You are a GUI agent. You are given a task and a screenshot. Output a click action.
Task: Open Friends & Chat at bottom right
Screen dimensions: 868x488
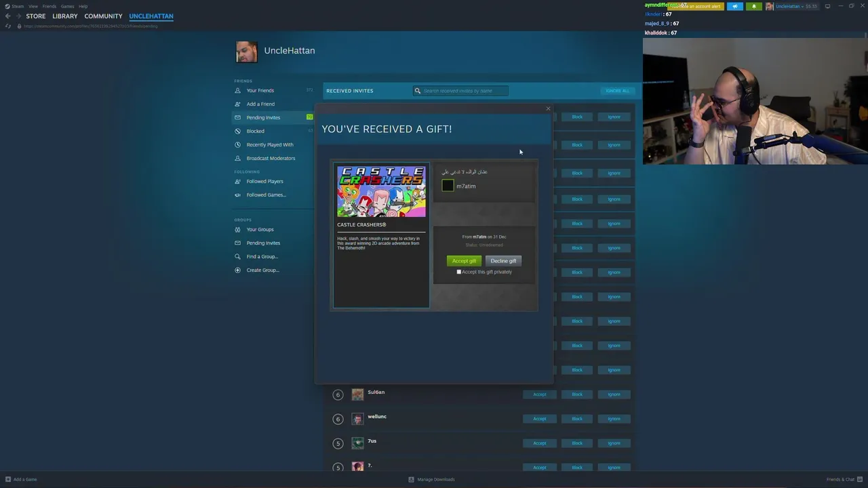(844, 479)
